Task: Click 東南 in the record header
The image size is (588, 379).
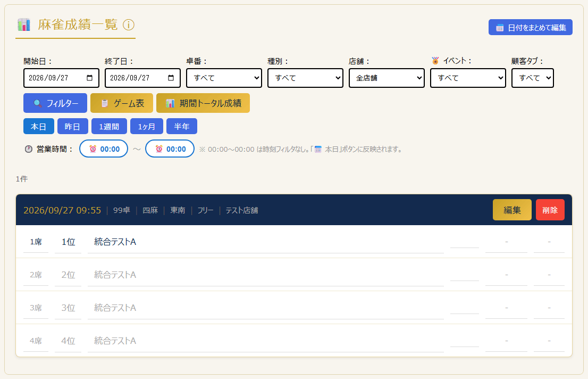Action: [x=178, y=210]
